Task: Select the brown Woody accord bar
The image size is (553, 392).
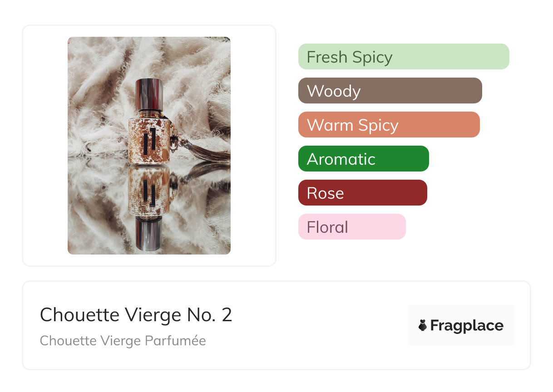Action: tap(390, 91)
